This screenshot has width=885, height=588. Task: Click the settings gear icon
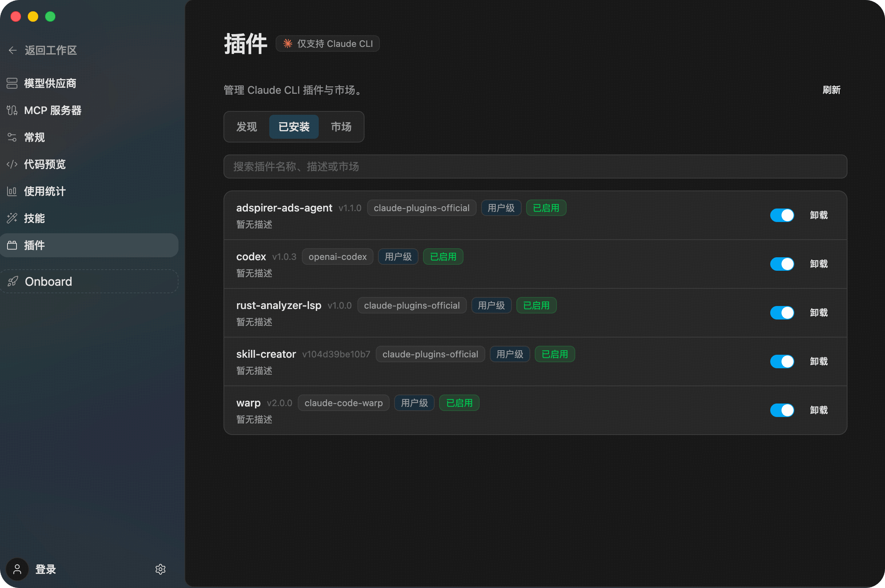click(160, 569)
